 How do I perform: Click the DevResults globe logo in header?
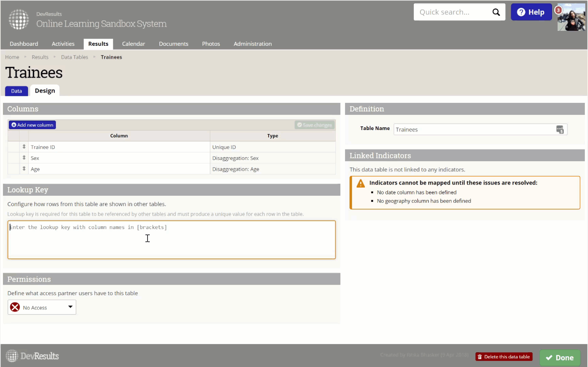pos(19,19)
